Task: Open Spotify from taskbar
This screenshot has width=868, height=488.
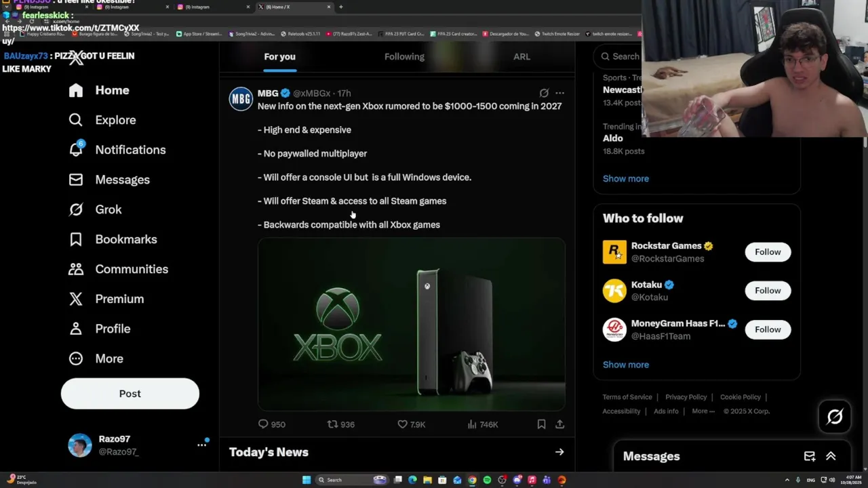Action: [x=487, y=480]
